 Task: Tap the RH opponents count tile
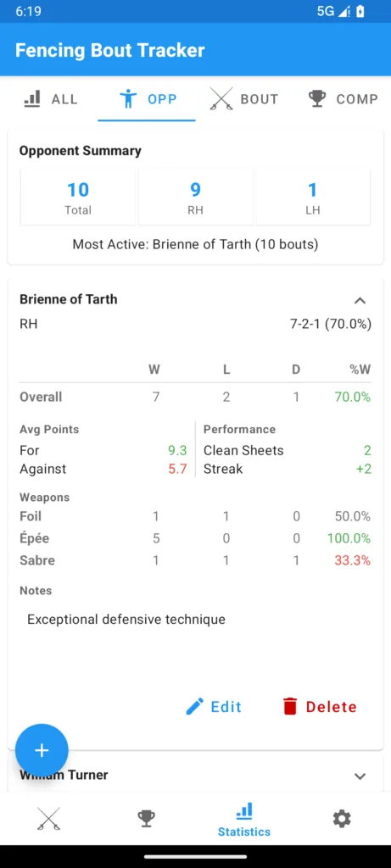tap(195, 198)
